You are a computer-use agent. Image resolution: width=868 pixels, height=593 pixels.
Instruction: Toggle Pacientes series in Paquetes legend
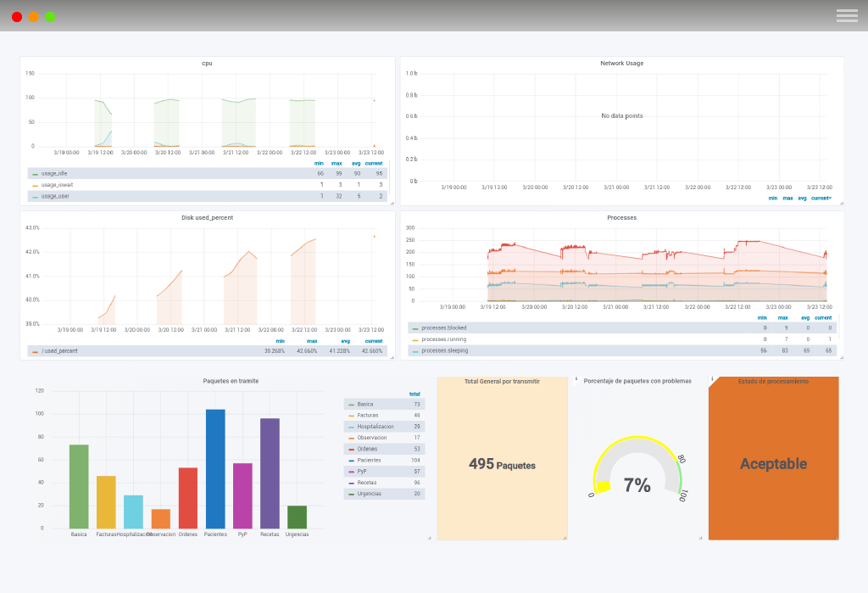[x=369, y=460]
